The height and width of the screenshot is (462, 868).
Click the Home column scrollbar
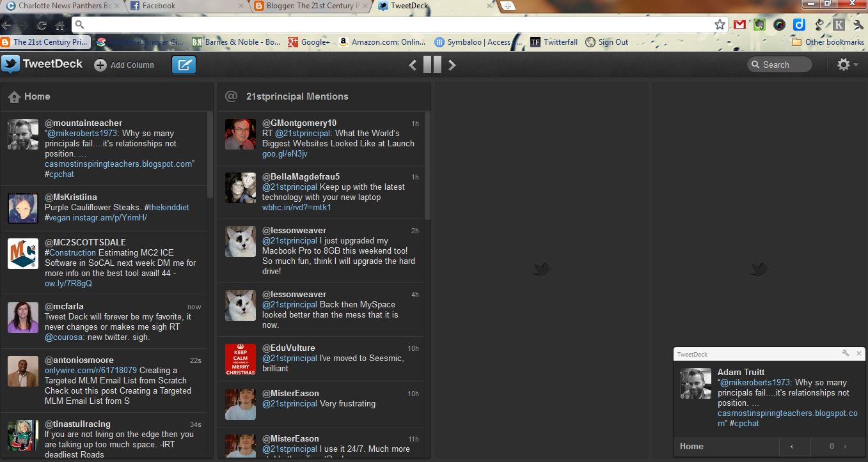pos(210,154)
